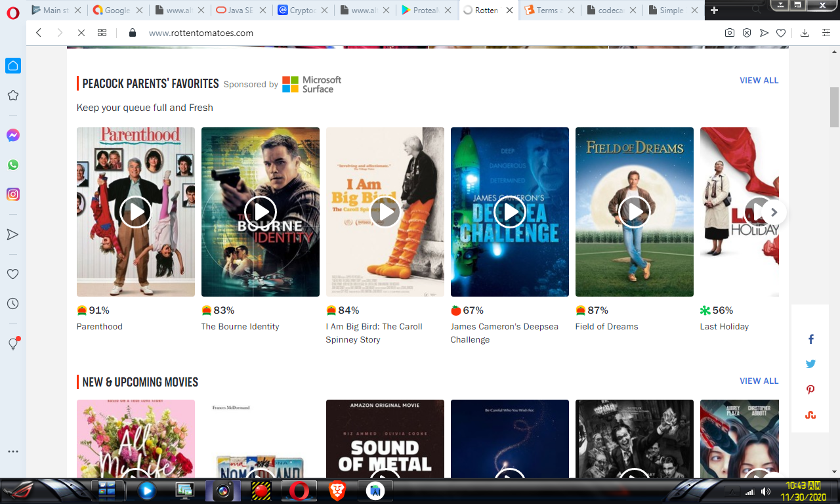Open the Nomadland poster

click(x=261, y=438)
